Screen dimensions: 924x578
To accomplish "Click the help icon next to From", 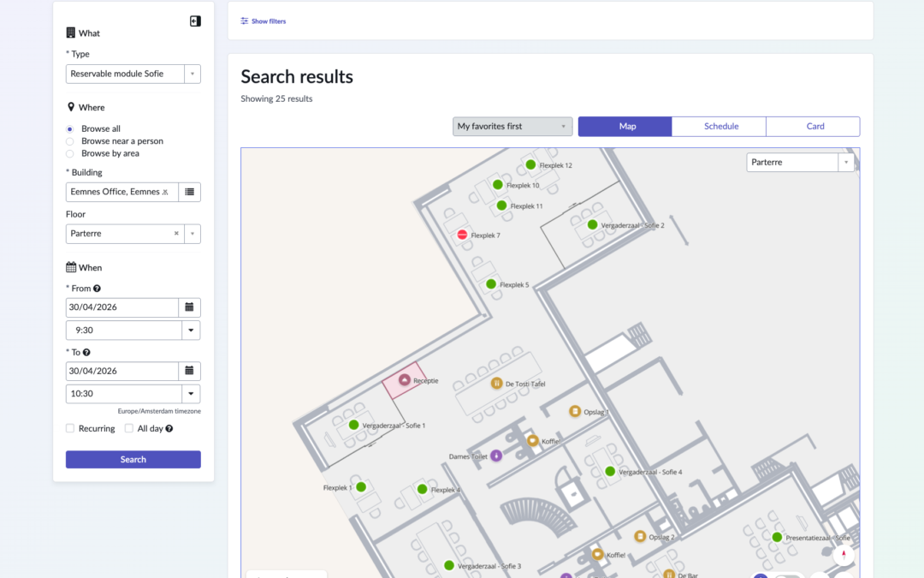I will point(97,289).
